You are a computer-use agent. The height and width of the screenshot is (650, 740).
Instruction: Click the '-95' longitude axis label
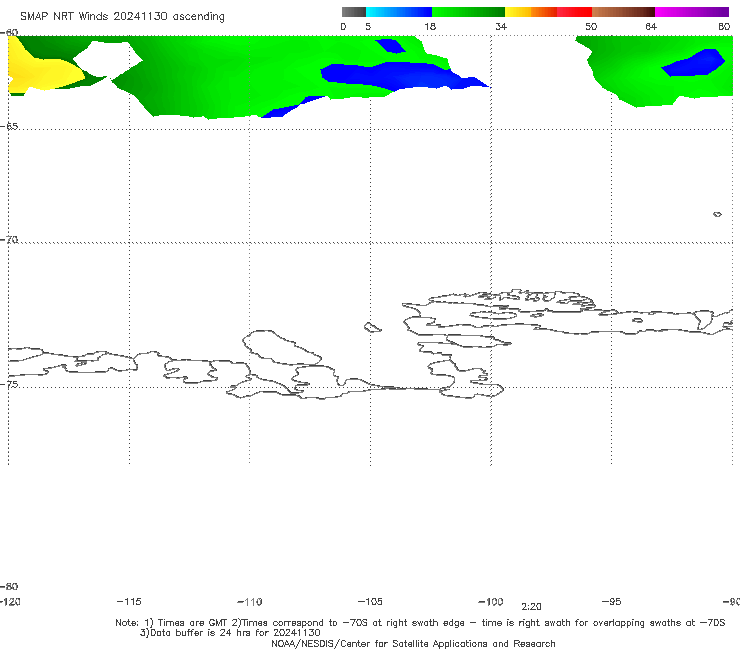612,602
